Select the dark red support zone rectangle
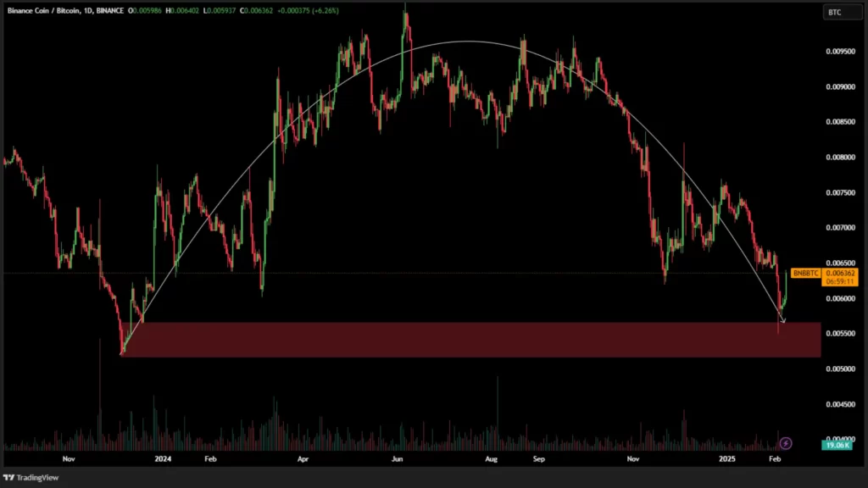The image size is (868, 488). 470,340
